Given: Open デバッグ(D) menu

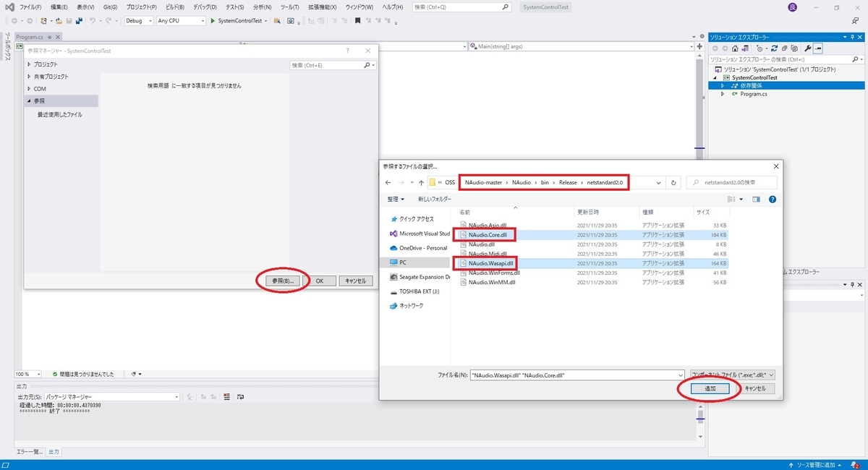Looking at the screenshot, I should click(x=205, y=7).
